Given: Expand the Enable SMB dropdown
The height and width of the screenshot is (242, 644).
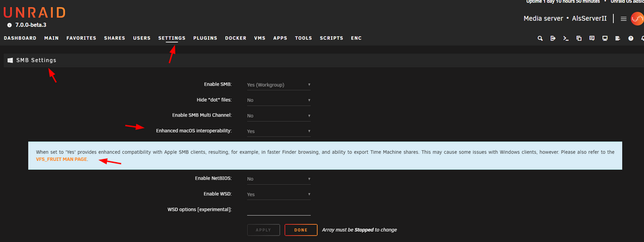Looking at the screenshot, I should point(278,85).
